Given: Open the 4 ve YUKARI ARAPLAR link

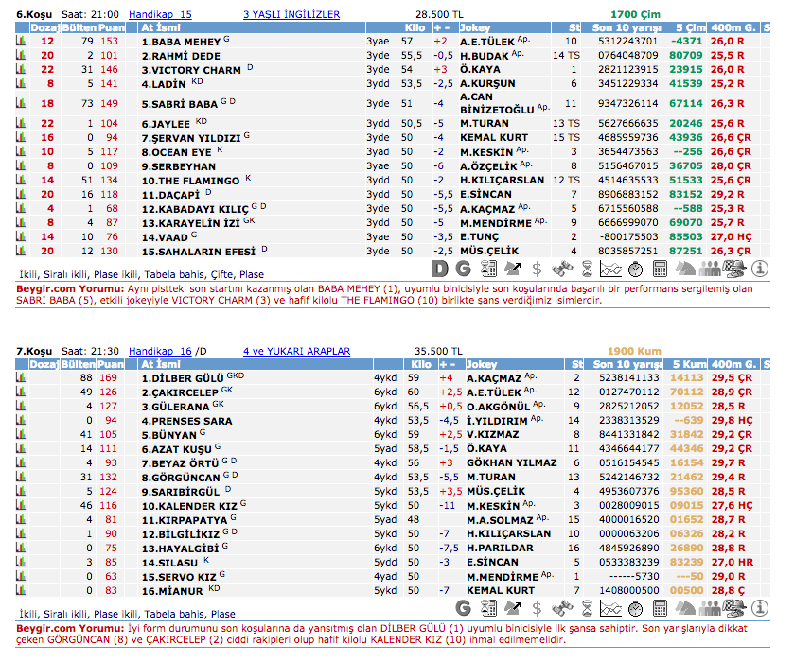Looking at the screenshot, I should (296, 351).
